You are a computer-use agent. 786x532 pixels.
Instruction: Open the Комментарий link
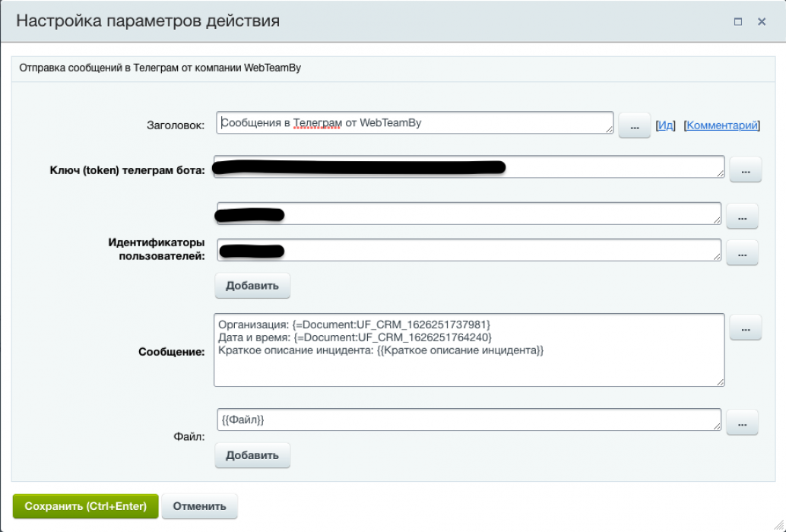point(721,126)
